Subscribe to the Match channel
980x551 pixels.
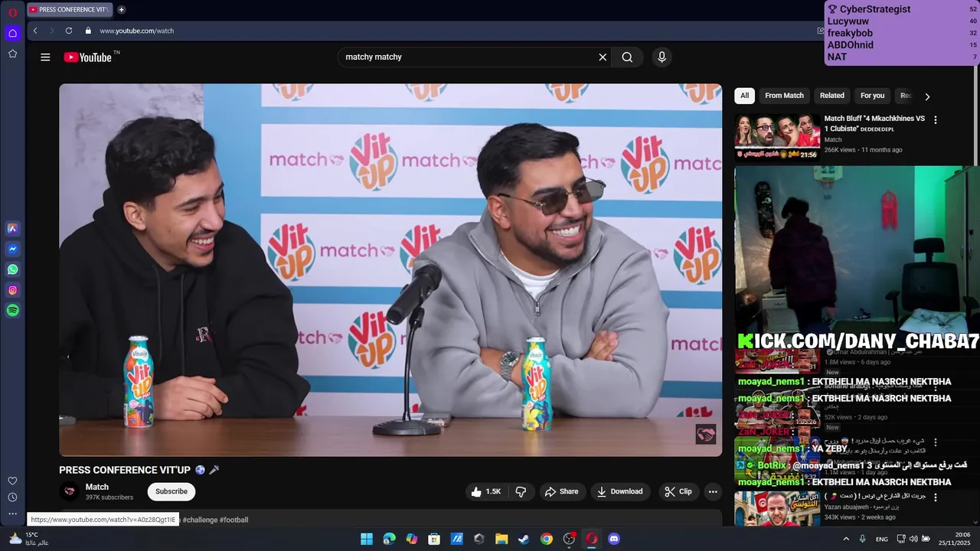(x=171, y=491)
